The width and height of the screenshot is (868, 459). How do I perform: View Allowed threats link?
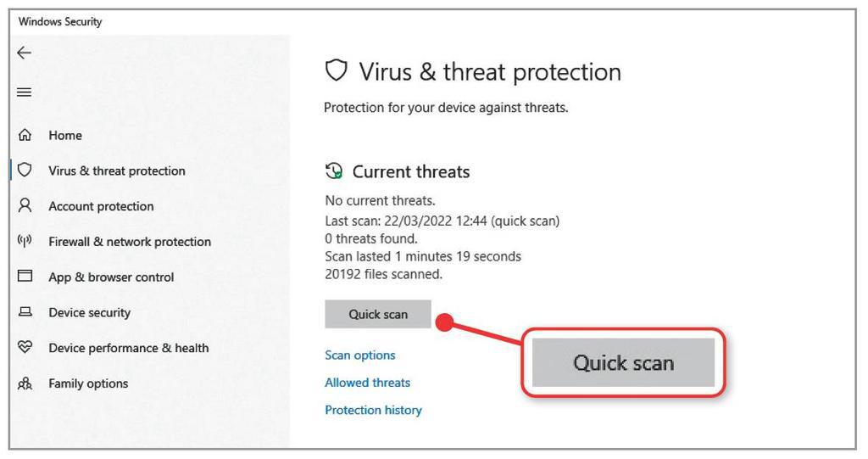pos(368,383)
